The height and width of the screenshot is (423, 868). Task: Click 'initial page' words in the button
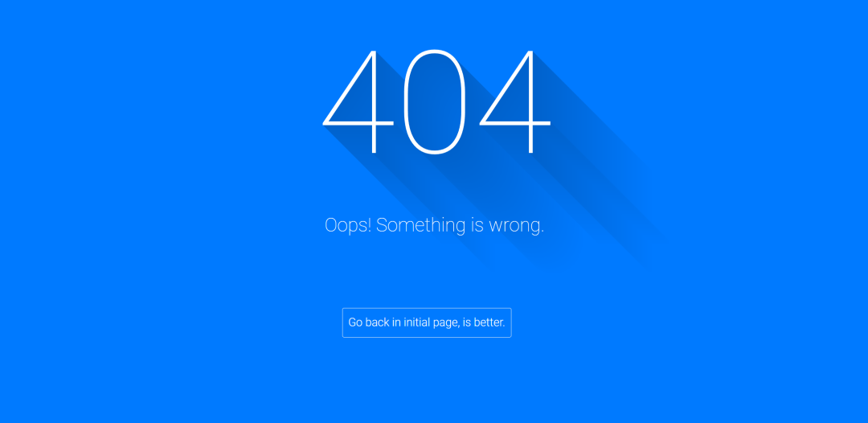pyautogui.click(x=431, y=322)
